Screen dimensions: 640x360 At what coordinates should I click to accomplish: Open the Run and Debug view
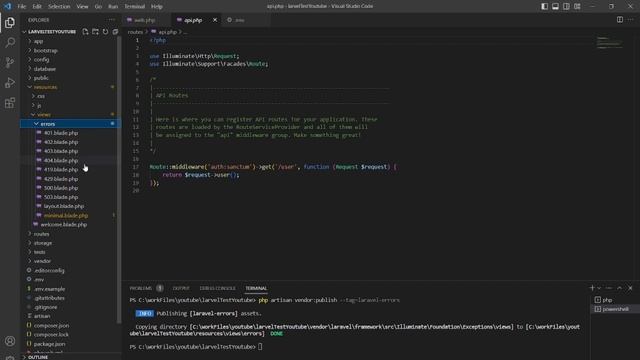[10, 82]
